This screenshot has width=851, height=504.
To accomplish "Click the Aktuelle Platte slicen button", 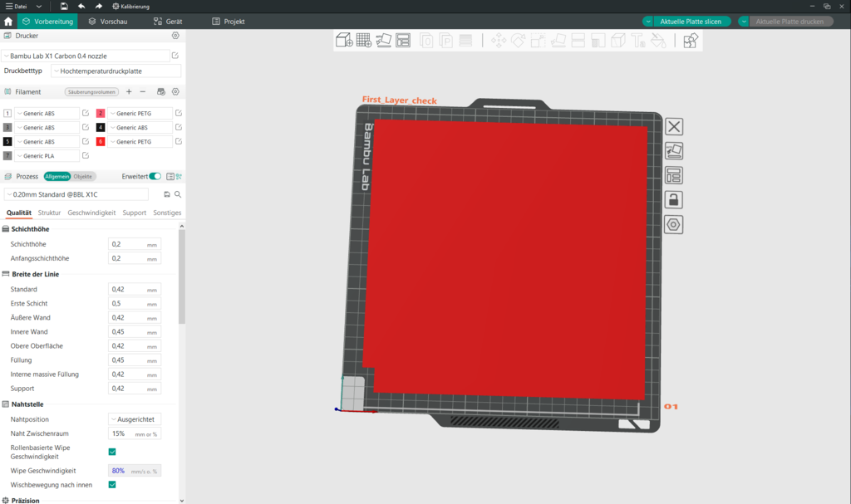I will 691,21.
